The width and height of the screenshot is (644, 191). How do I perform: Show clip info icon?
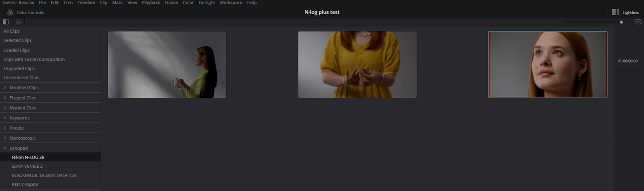click(19, 22)
